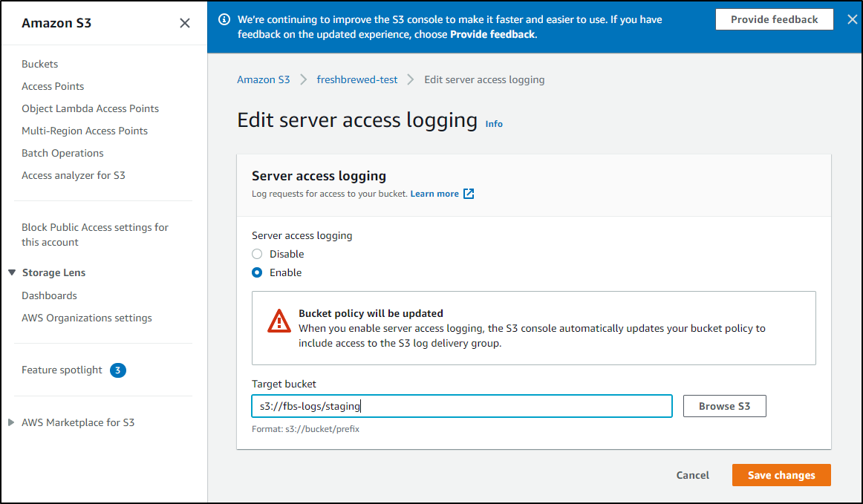The width and height of the screenshot is (863, 504).
Task: Open Object Lambda Access Points
Action: coord(91,108)
